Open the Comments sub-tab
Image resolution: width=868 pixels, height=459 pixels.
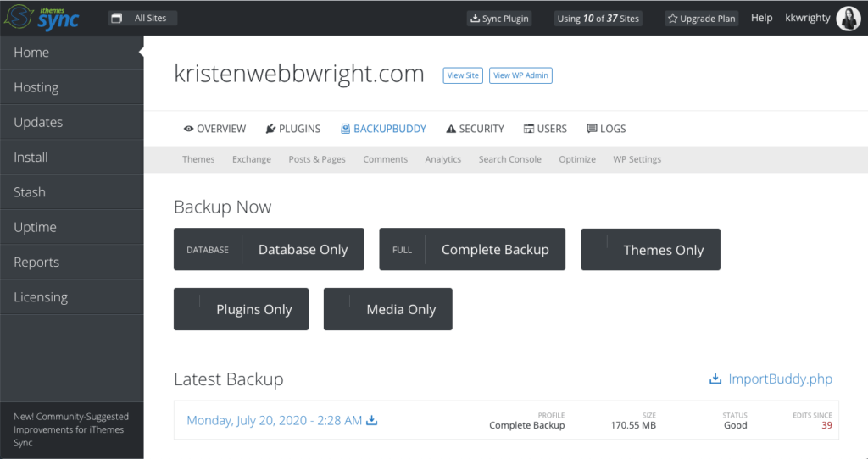[x=386, y=159]
